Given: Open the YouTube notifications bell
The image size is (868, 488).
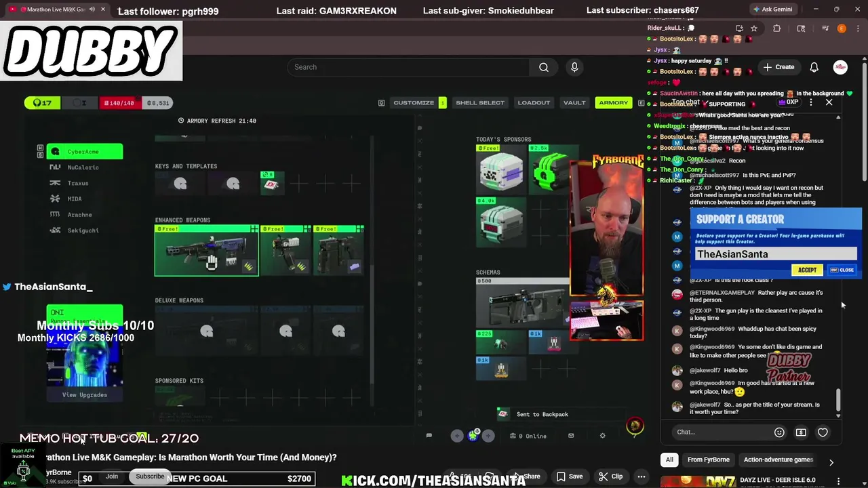Looking at the screenshot, I should pos(814,67).
